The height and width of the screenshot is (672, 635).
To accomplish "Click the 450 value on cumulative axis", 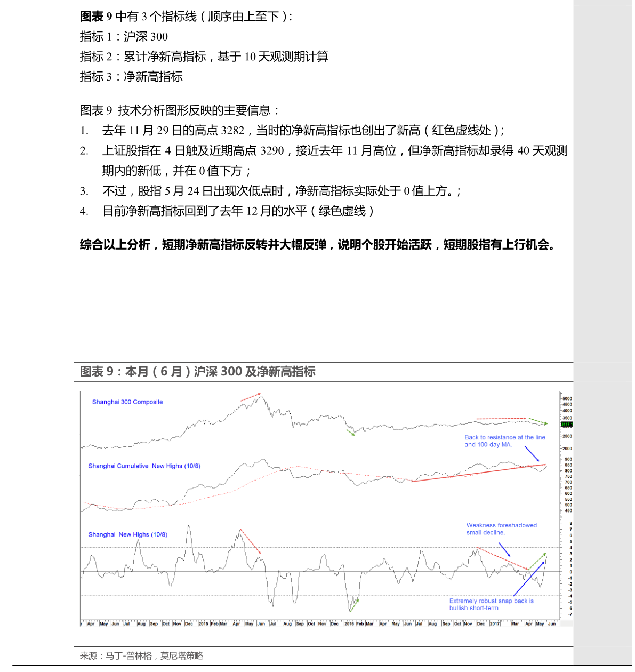I will point(568,511).
